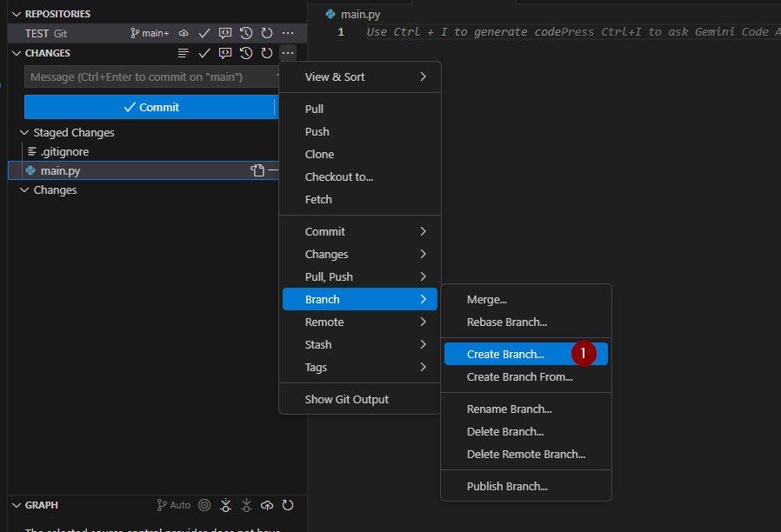
Task: Click the open file icon on main.py row
Action: (257, 170)
